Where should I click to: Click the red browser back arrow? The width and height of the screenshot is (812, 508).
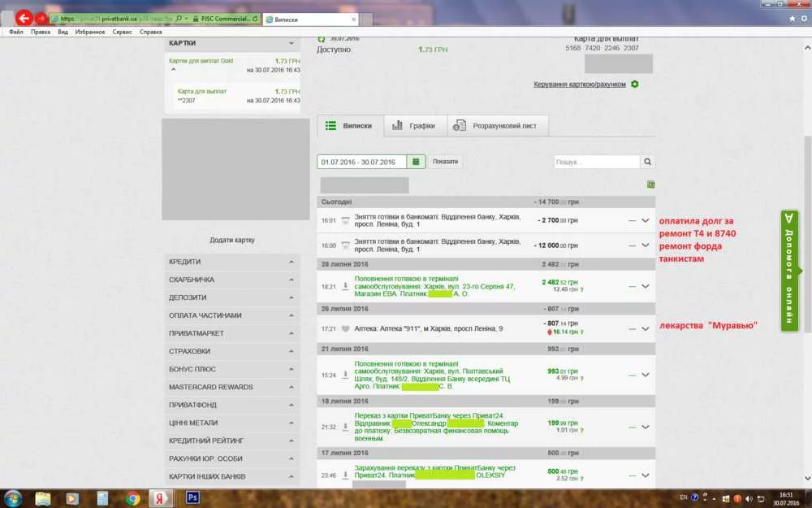[24, 19]
